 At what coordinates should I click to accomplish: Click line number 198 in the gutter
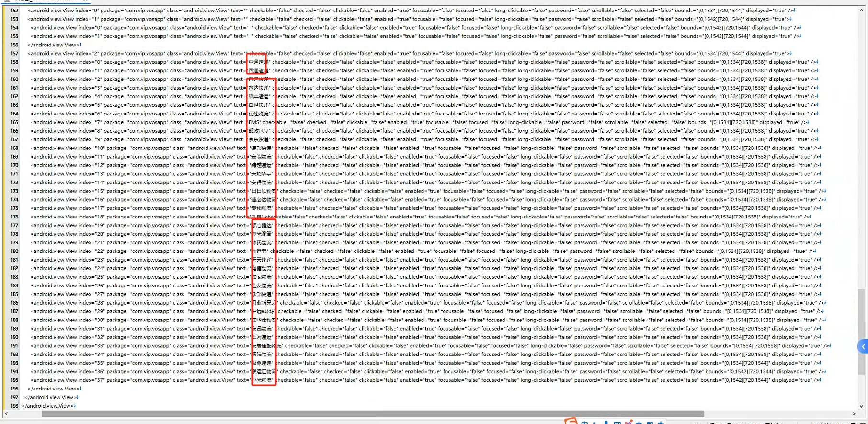pyautogui.click(x=14, y=406)
